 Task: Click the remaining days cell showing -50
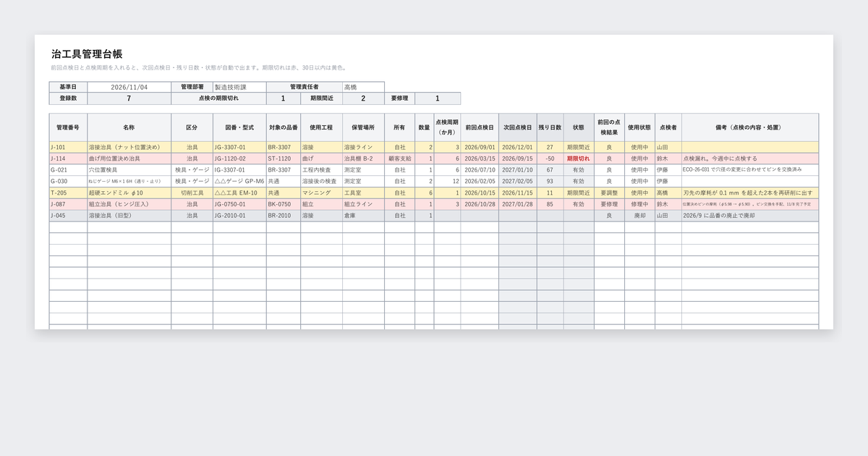pyautogui.click(x=550, y=159)
